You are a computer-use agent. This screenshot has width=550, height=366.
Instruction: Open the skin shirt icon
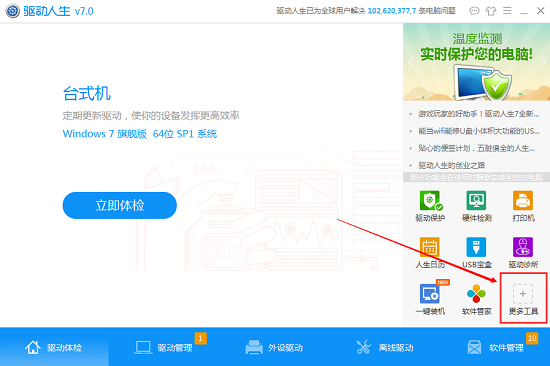pyautogui.click(x=491, y=11)
